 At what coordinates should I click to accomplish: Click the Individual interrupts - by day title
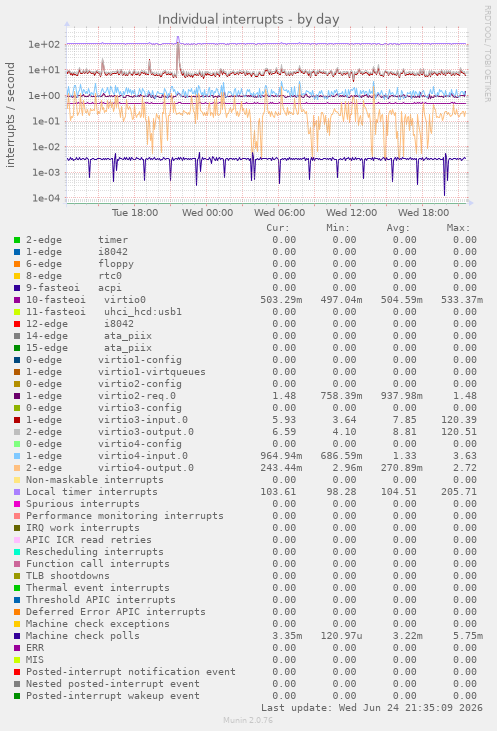point(248,20)
